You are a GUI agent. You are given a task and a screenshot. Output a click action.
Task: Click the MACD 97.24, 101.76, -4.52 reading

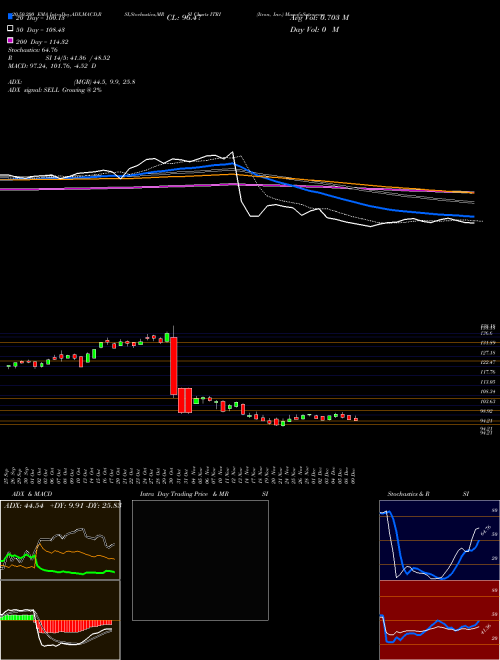tap(52, 66)
